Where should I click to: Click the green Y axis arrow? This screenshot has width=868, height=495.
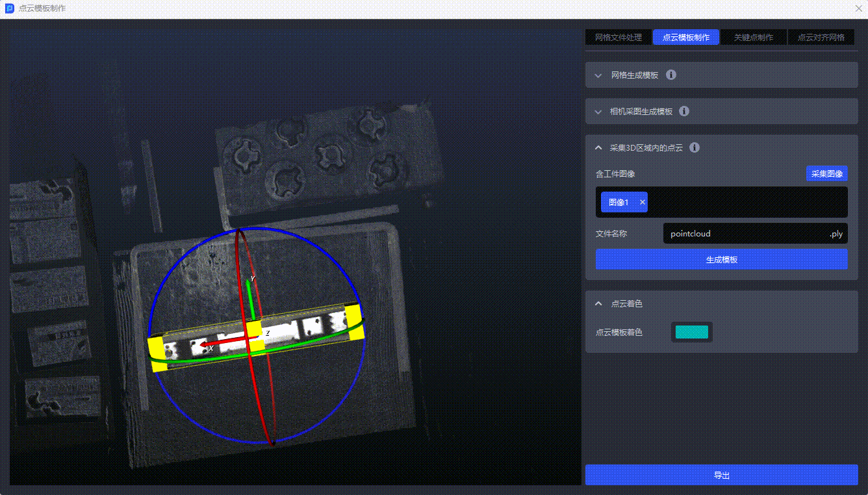(249, 298)
